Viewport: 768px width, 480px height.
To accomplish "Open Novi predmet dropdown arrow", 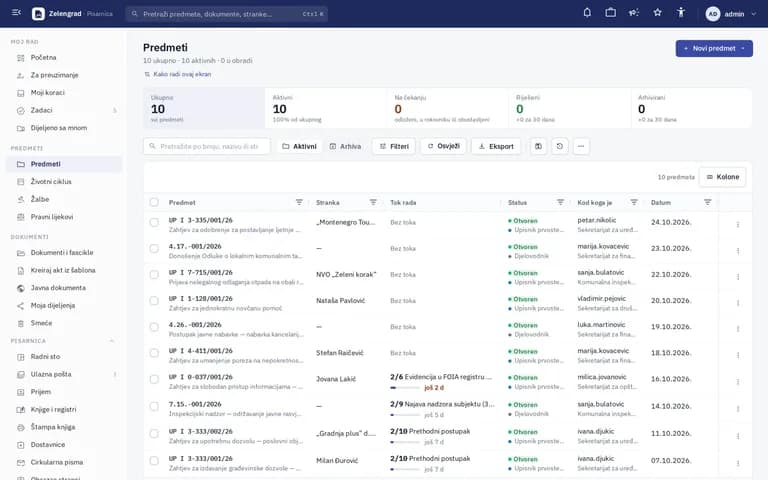I will click(x=744, y=48).
